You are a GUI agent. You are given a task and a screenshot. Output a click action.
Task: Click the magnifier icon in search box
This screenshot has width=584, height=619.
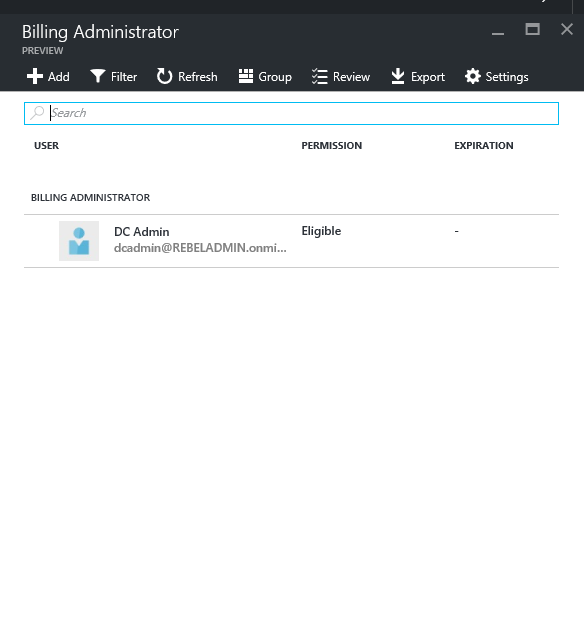pyautogui.click(x=37, y=113)
